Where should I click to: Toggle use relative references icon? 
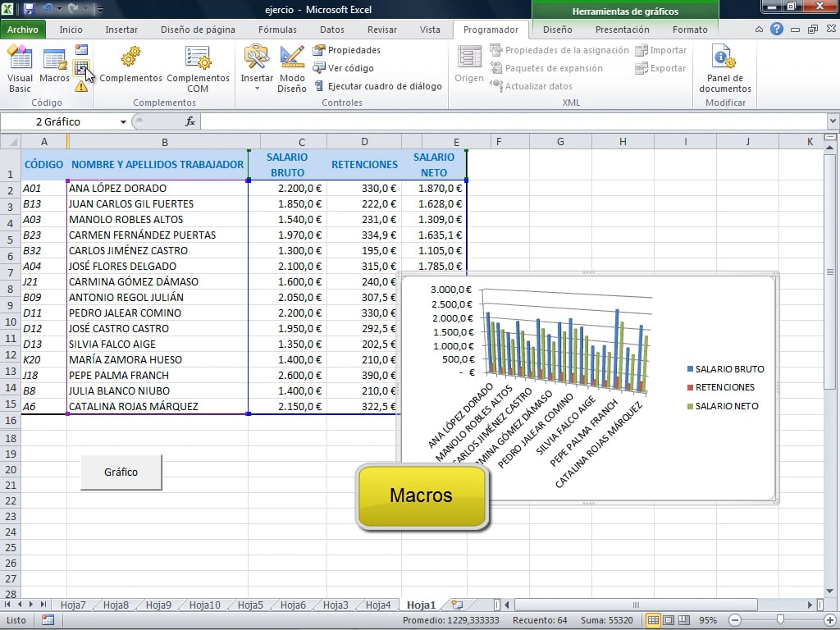[81, 68]
